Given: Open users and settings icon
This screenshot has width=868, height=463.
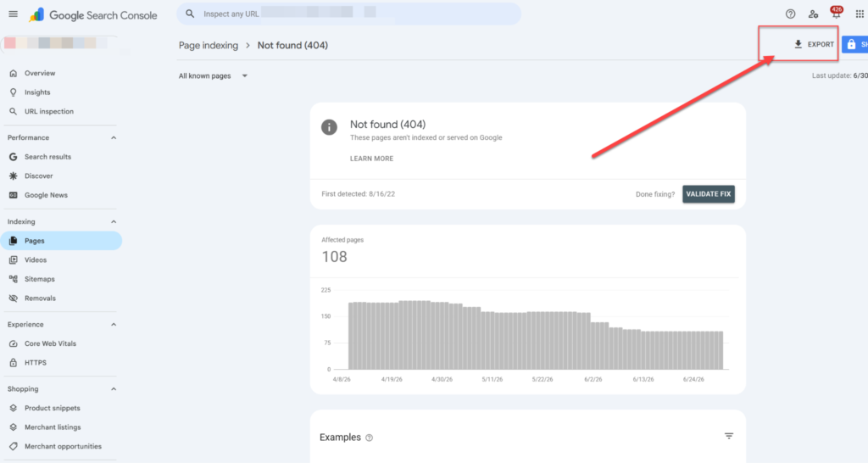Looking at the screenshot, I should click(813, 14).
